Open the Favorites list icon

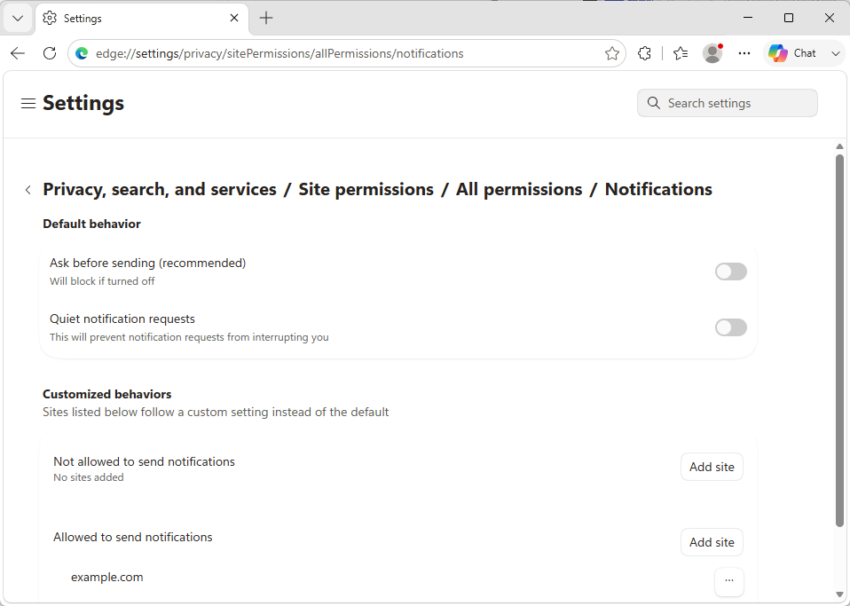[680, 53]
